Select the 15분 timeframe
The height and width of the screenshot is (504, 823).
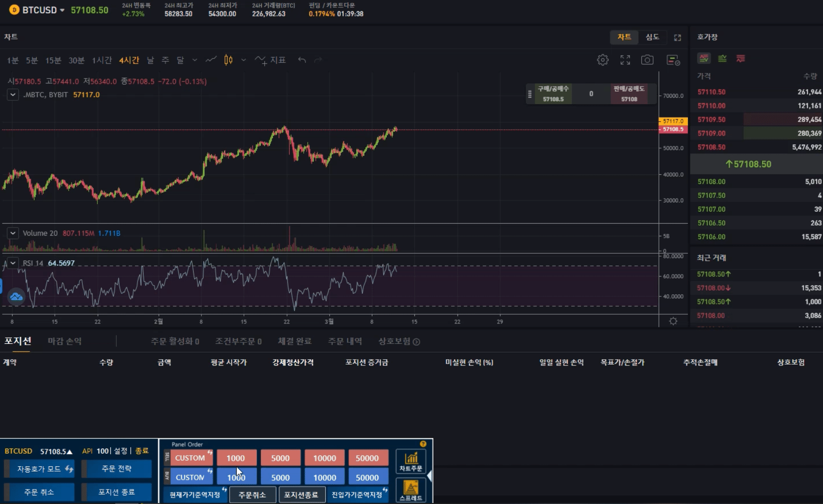click(x=53, y=60)
